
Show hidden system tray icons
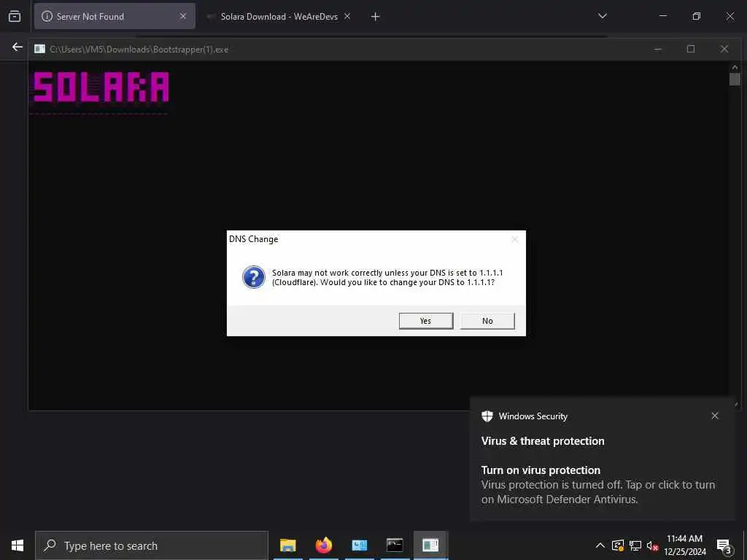600,545
